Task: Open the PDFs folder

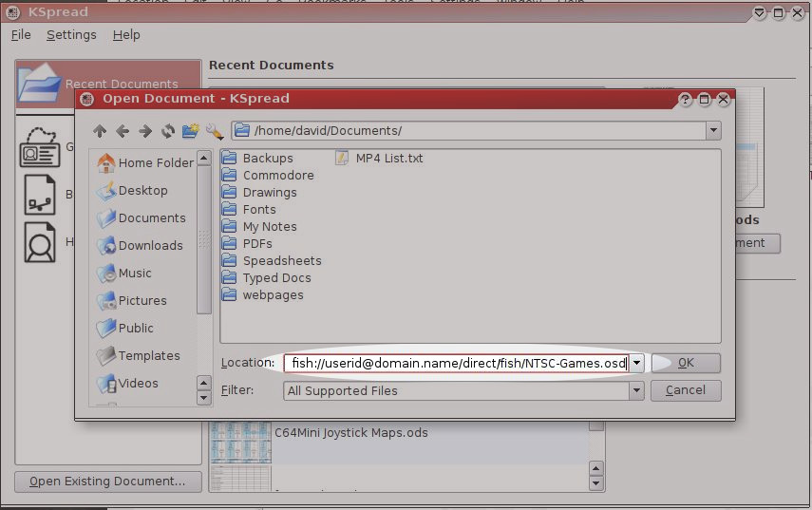Action: [x=247, y=243]
